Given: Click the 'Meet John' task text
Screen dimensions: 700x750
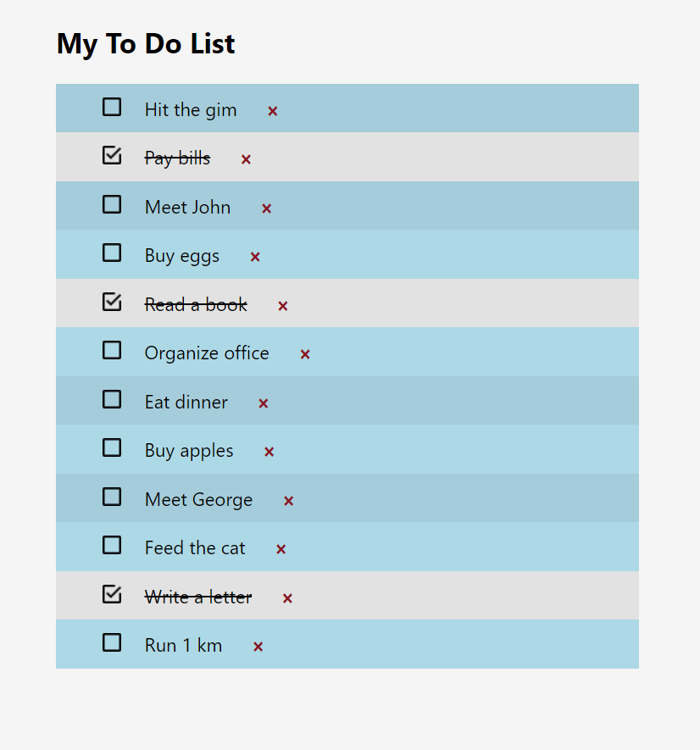Looking at the screenshot, I should [187, 208].
